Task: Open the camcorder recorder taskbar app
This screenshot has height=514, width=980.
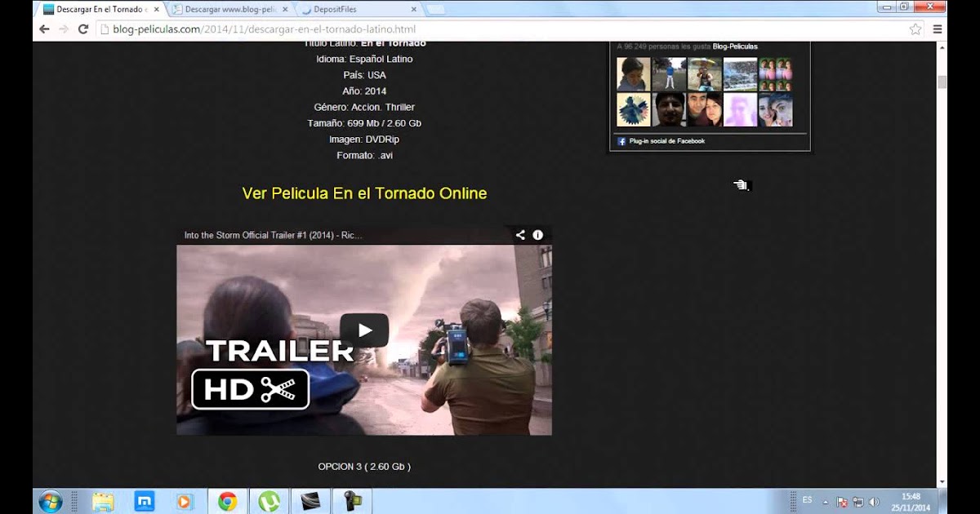Action: (352, 501)
